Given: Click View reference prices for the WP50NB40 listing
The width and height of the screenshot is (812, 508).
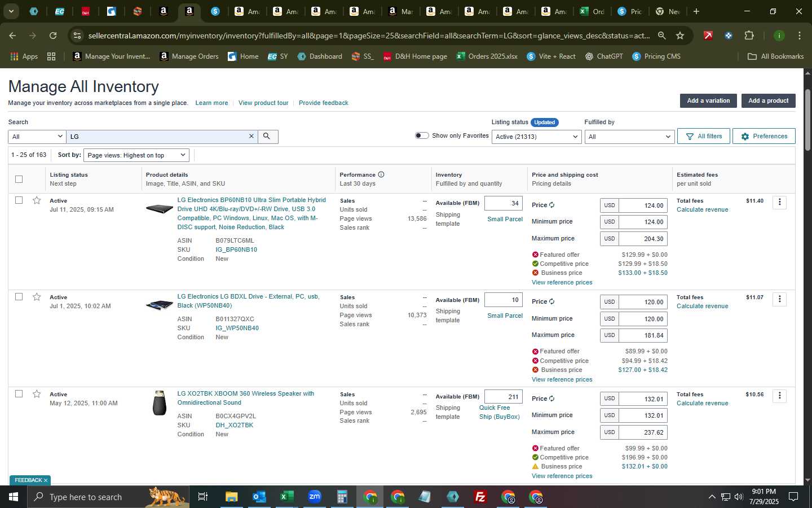Looking at the screenshot, I should pos(562,379).
